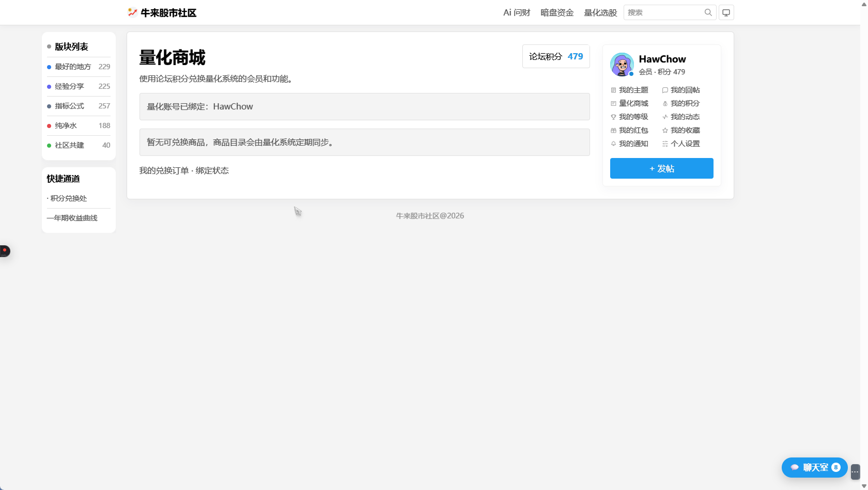Click the 论坛积分 479 points badge

(556, 56)
